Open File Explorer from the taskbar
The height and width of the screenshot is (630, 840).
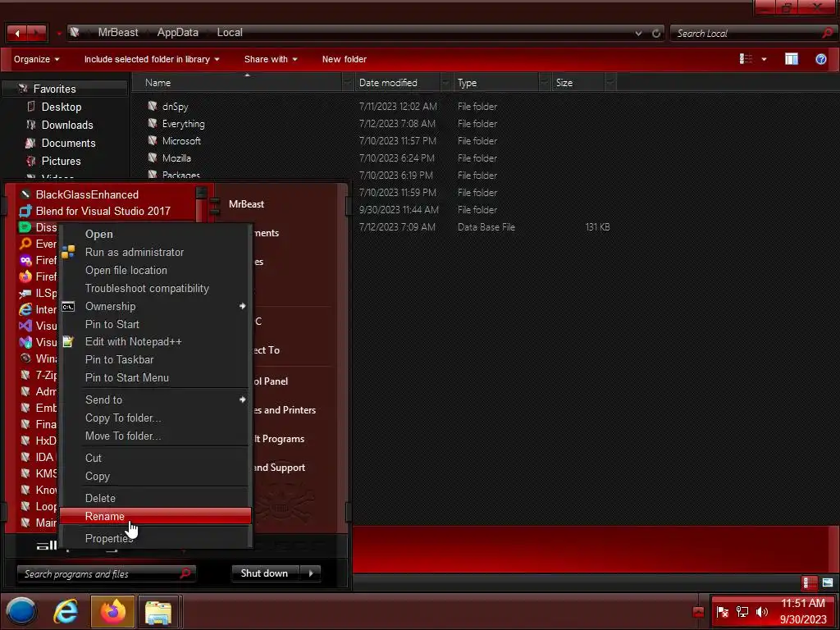pyautogui.click(x=158, y=611)
